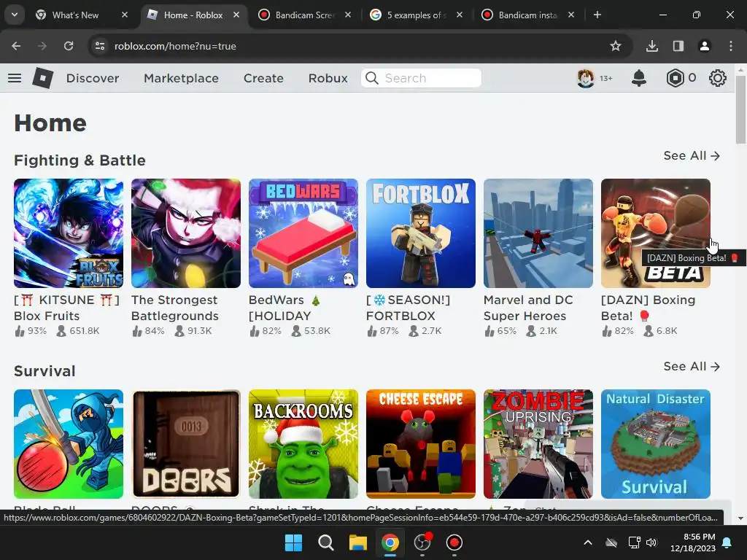Open Chrome downloads icon
This screenshot has height=560, width=747.
coord(652,46)
